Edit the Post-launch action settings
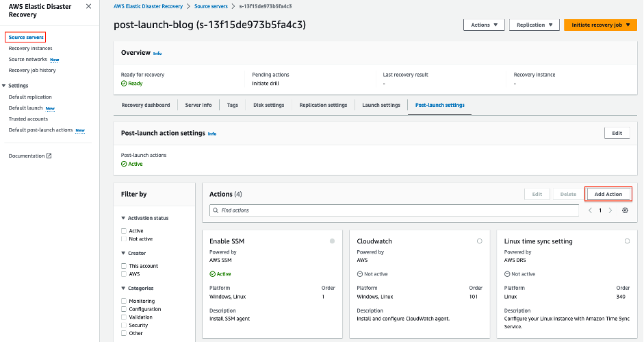Image resolution: width=644 pixels, height=342 pixels. pyautogui.click(x=617, y=134)
